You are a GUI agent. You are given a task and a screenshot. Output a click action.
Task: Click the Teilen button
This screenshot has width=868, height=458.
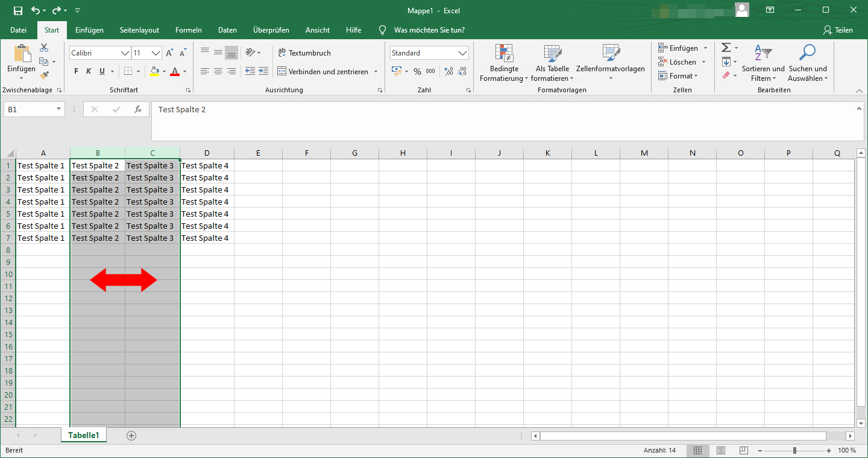pos(838,30)
